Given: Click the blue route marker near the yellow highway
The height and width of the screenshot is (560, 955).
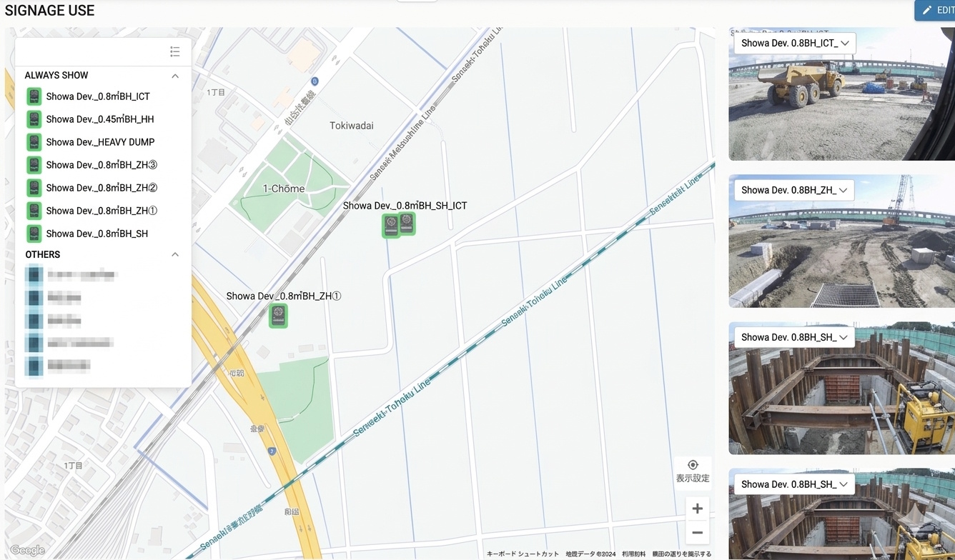Looking at the screenshot, I should (272, 451).
